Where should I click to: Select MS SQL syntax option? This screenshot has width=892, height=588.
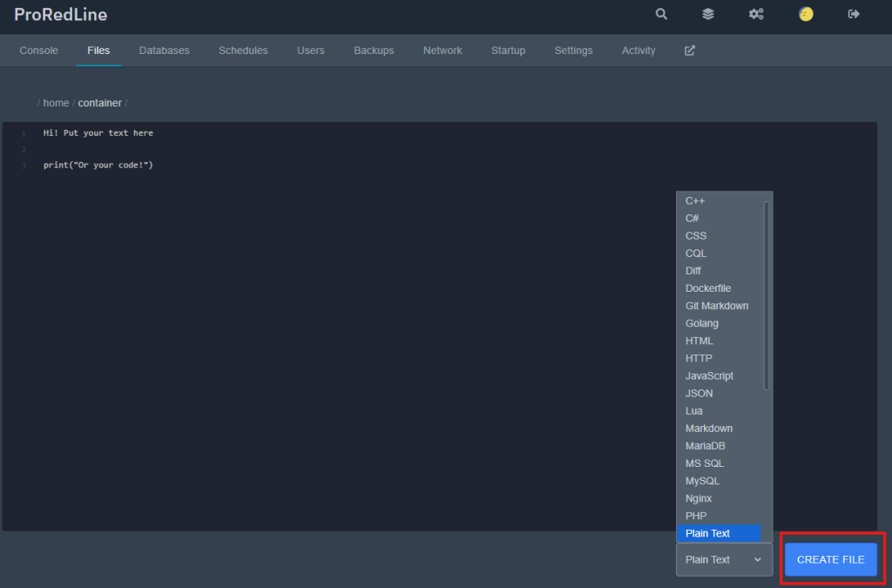[719, 463]
